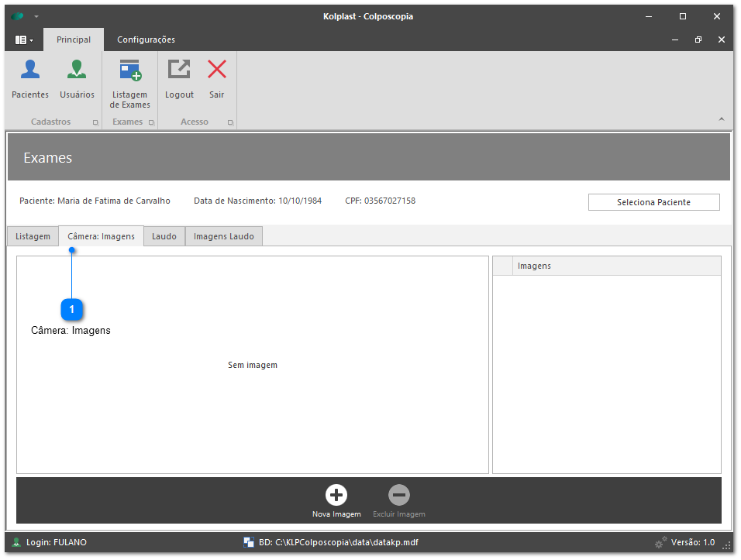The width and height of the screenshot is (741, 560).
Task: Switch to the Configurações ribbon tab
Action: (x=146, y=40)
